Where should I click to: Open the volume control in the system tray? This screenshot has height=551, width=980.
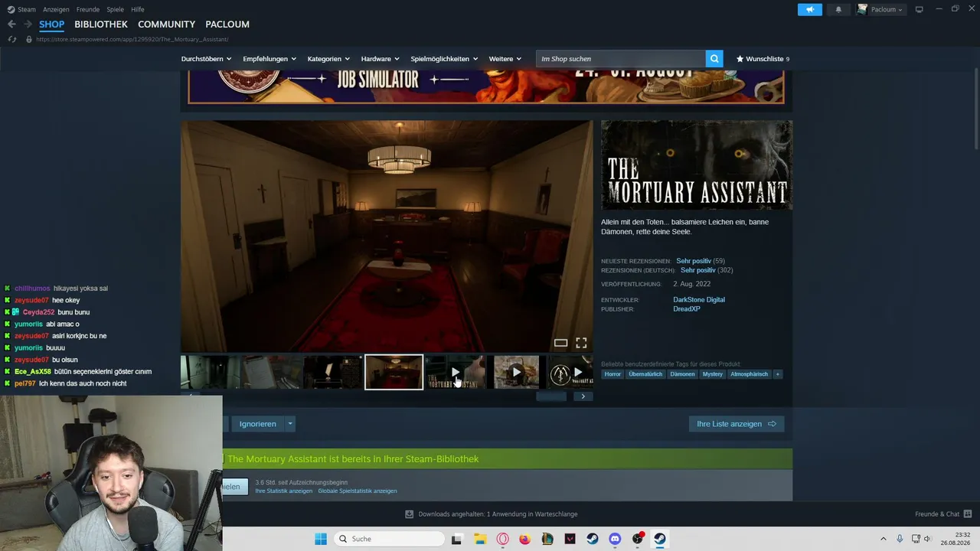(x=928, y=539)
